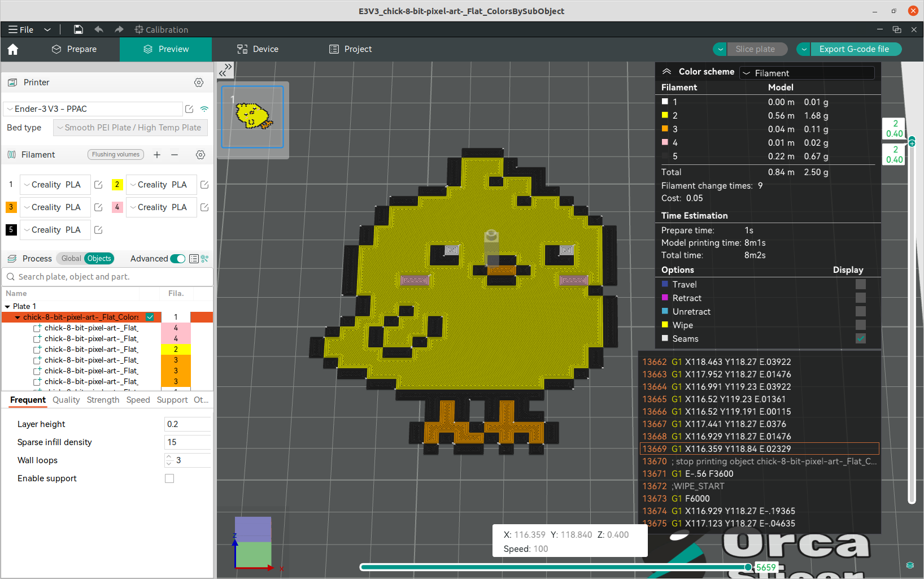Edit filament 2 preset
Screen dimensions: 924x579
(204, 185)
